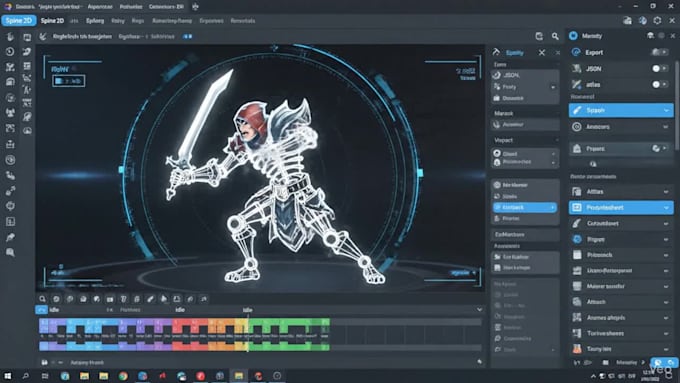Expand the Torivesheets row chevron

click(x=666, y=333)
